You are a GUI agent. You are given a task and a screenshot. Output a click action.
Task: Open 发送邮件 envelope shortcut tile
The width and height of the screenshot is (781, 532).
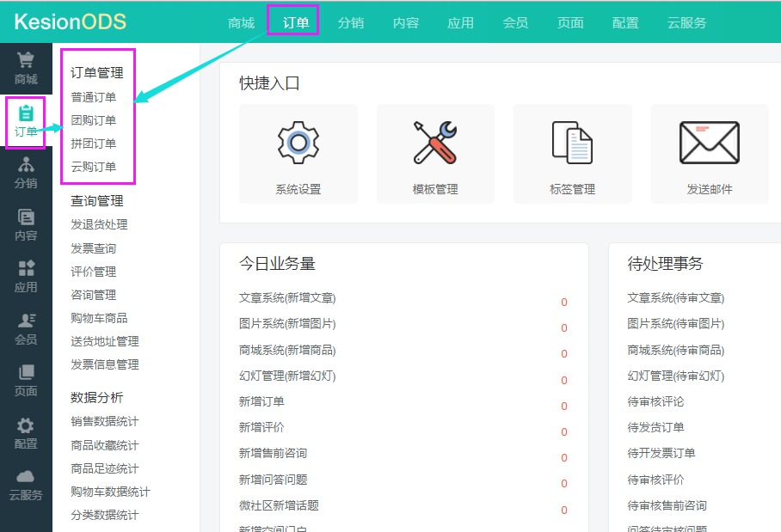click(x=710, y=154)
